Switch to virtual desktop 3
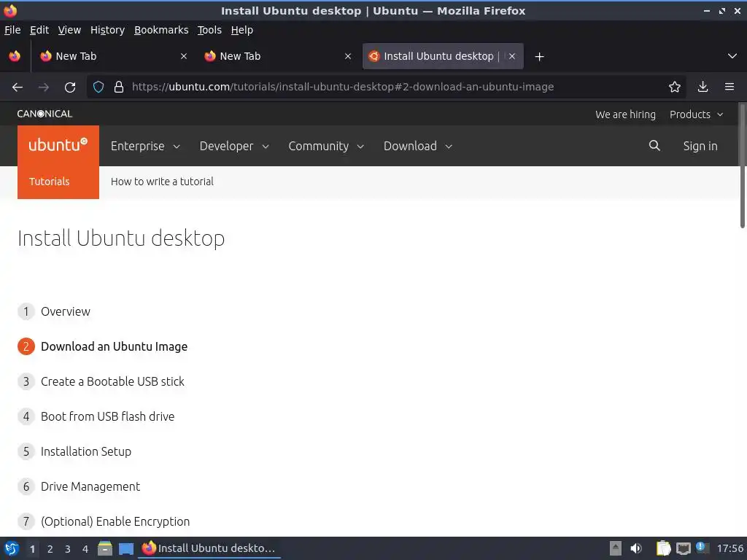Screen dimensions: 747x560 tap(68, 549)
